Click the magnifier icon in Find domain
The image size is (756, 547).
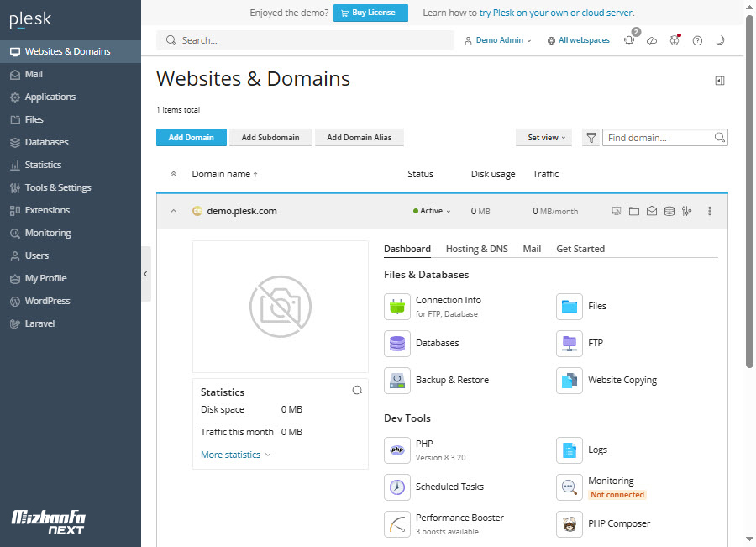[x=719, y=138]
